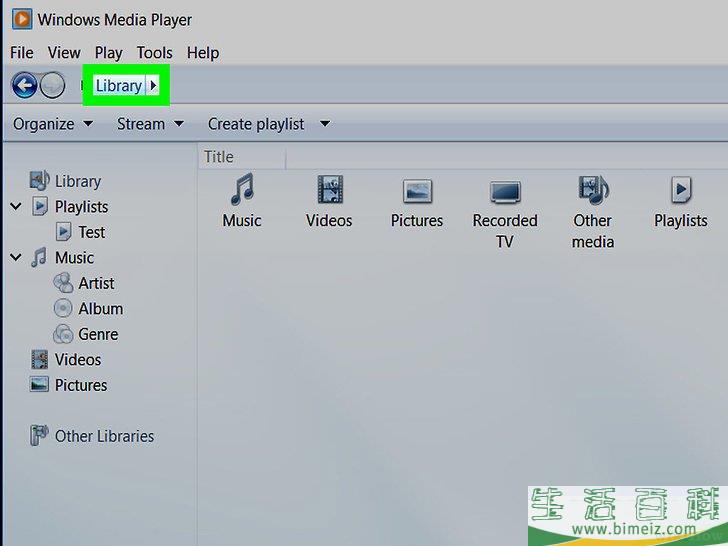Click the Test playlist icon in sidebar

(63, 232)
